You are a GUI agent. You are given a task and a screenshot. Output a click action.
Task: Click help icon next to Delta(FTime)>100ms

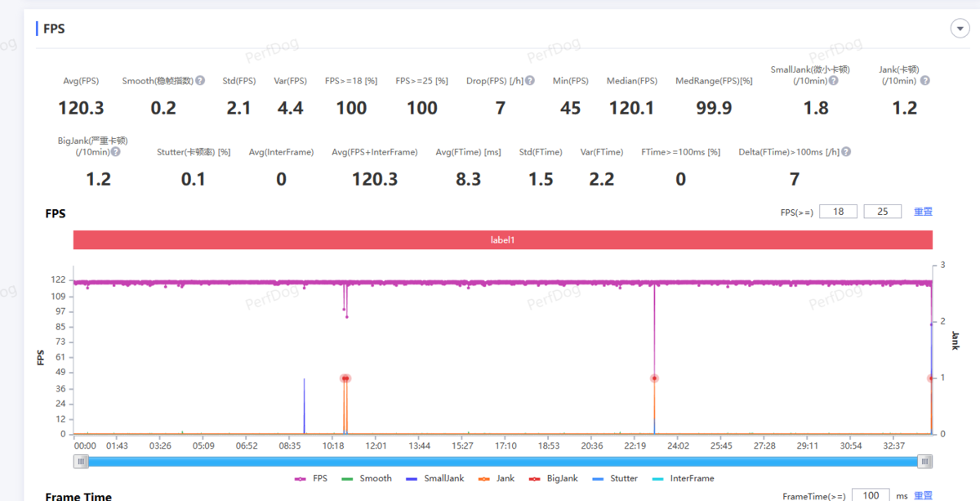coord(846,152)
